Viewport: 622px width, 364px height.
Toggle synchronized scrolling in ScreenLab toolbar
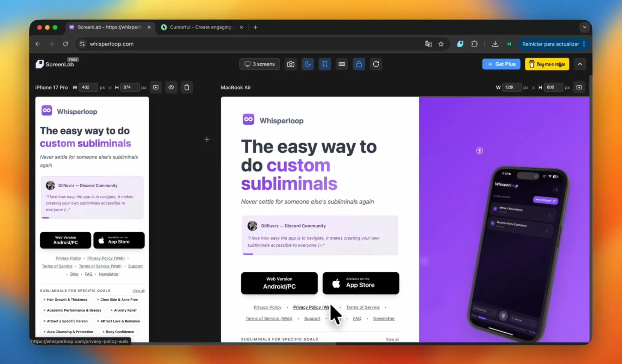[325, 64]
